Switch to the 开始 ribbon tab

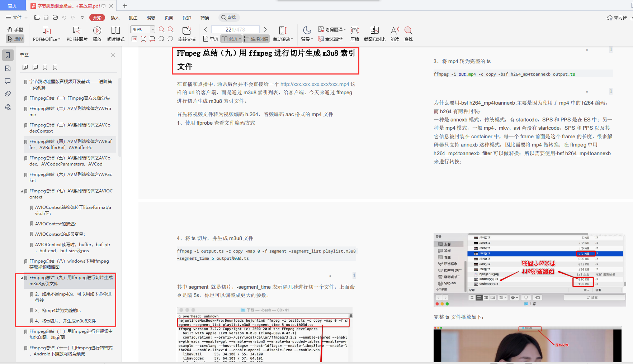tap(97, 18)
